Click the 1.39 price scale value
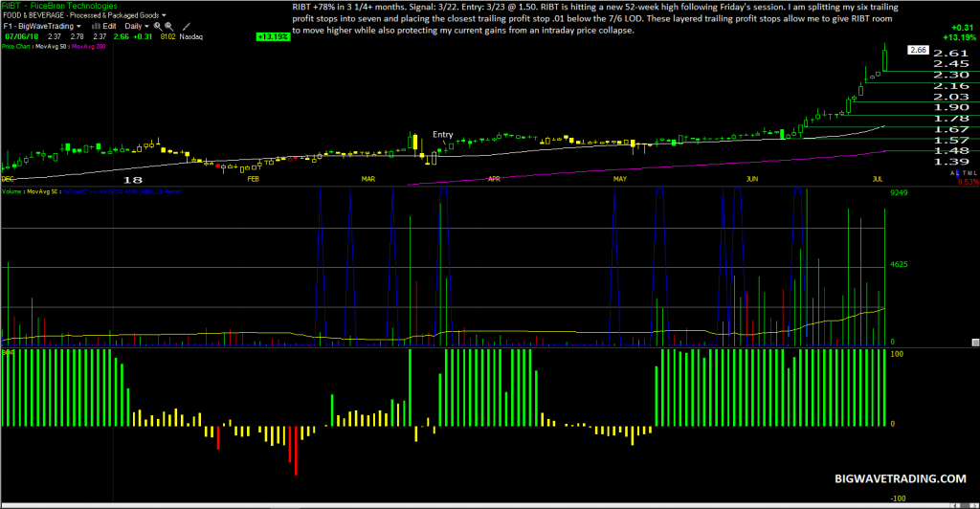Image resolution: width=980 pixels, height=509 pixels. (x=950, y=162)
